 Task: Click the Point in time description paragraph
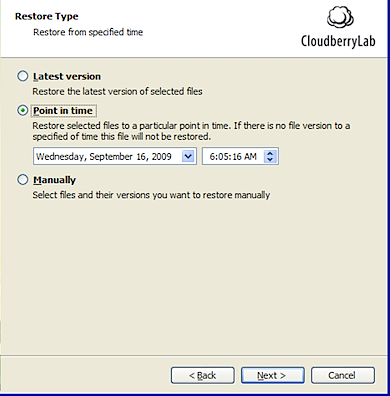(x=191, y=131)
